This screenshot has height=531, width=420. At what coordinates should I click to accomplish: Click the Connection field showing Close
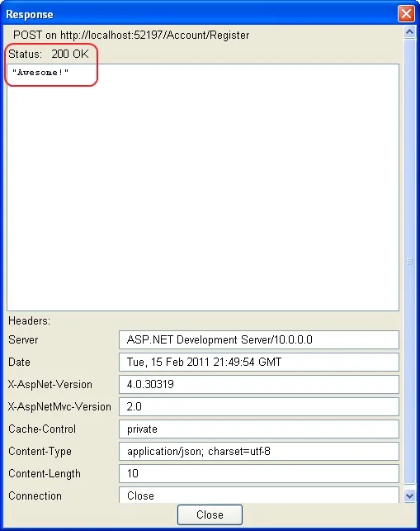click(259, 495)
